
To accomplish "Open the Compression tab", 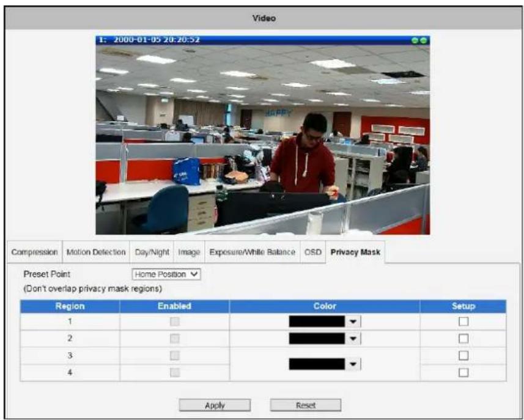I will coord(34,252).
